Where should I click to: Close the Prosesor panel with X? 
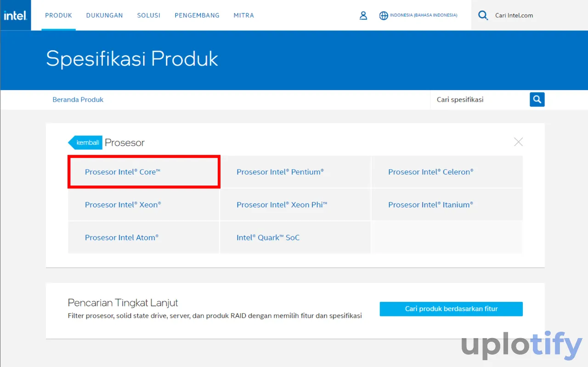coord(518,142)
